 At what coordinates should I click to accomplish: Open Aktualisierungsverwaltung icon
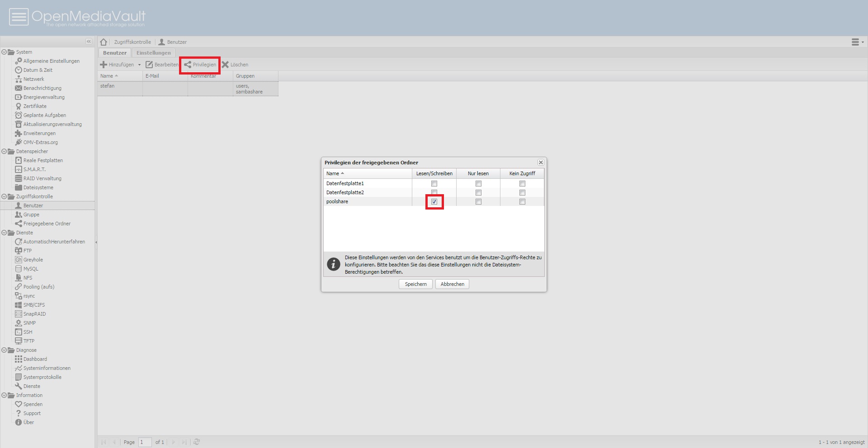tap(19, 124)
